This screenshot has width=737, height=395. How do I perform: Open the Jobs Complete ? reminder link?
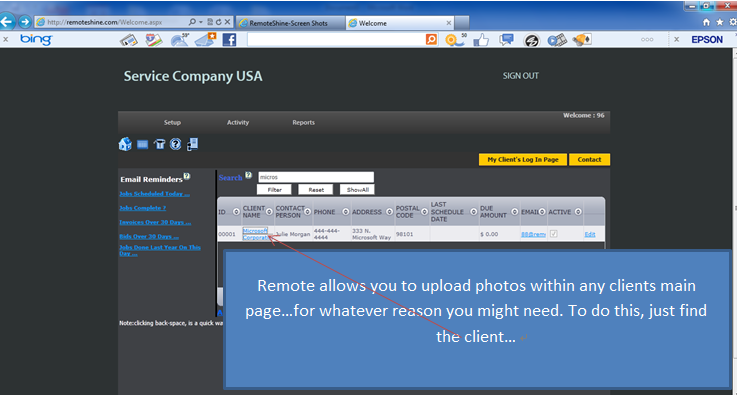click(142, 208)
